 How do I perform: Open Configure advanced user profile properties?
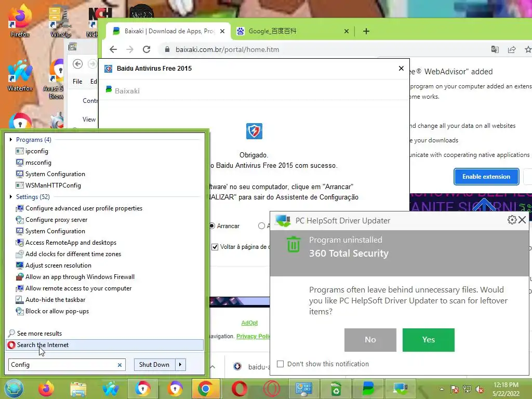[84, 208]
